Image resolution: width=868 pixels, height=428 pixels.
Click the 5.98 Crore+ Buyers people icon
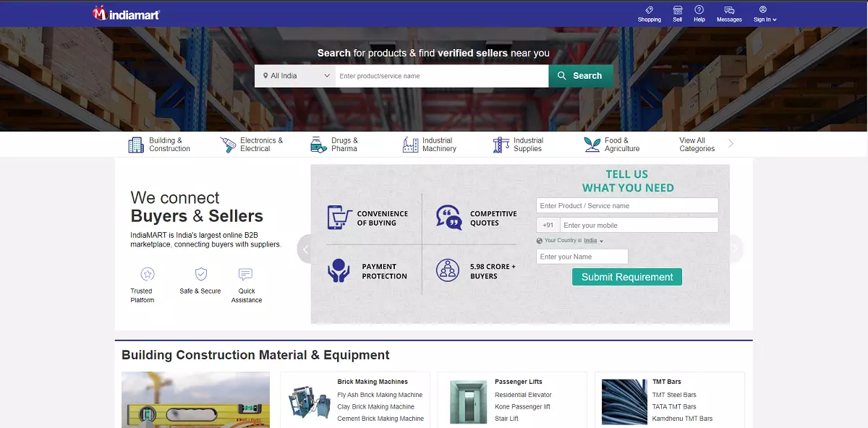pyautogui.click(x=448, y=270)
